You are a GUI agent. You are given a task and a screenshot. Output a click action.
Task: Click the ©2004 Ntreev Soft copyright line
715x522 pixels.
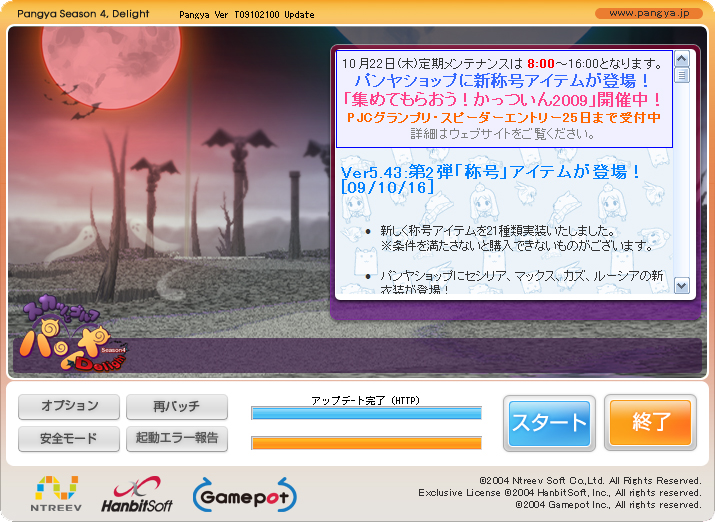[590, 481]
